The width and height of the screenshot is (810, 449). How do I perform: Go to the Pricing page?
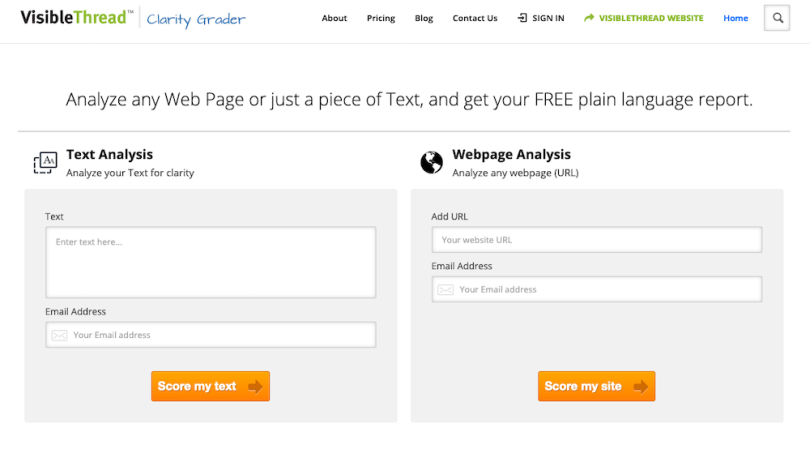381,18
